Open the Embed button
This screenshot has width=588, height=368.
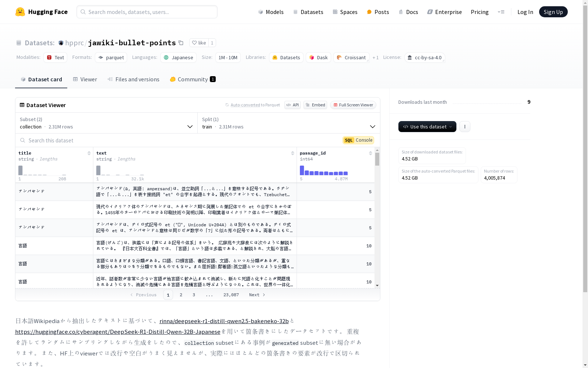315,105
